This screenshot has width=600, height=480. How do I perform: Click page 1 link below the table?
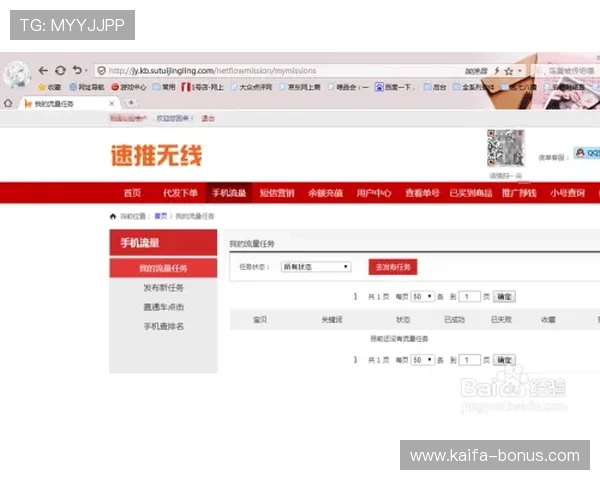click(355, 360)
